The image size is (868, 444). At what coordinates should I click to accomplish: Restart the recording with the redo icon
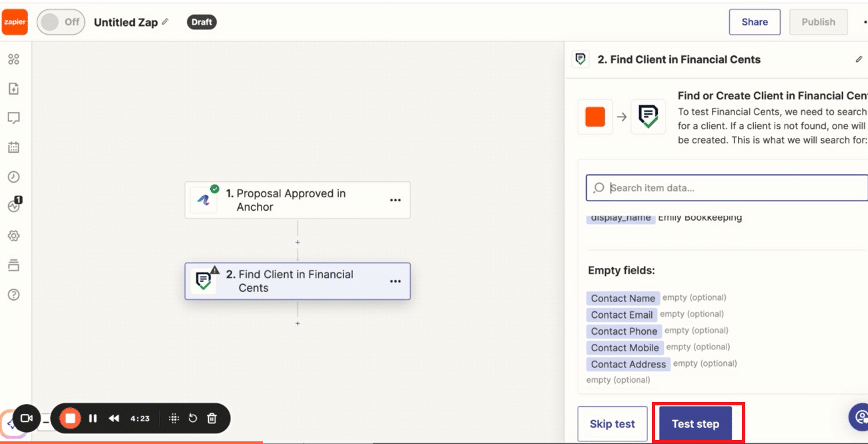(x=193, y=418)
